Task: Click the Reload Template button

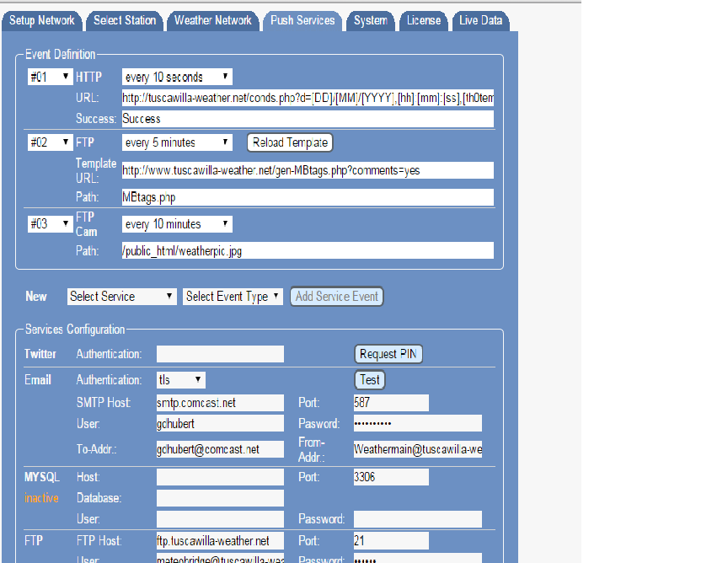Action: tap(290, 142)
